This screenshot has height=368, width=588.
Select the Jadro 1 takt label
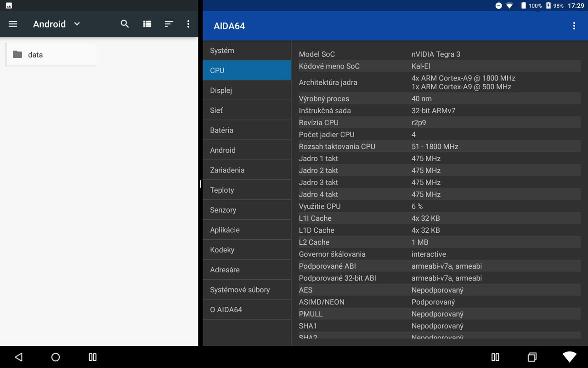tap(318, 158)
